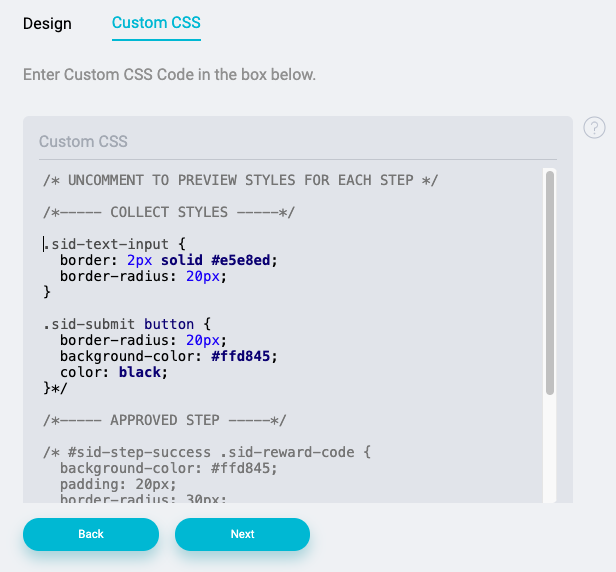Click the Next button
Viewport: 616px width, 572px height.
pos(242,534)
